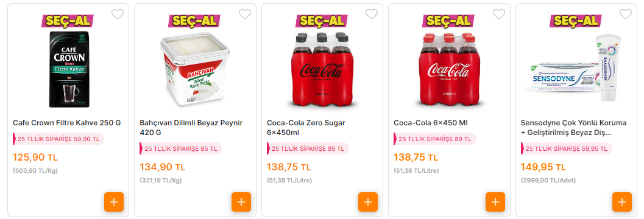Click SEÇ-AL banner above Sensodyne product
Screen dimensions: 644x219
point(575,21)
